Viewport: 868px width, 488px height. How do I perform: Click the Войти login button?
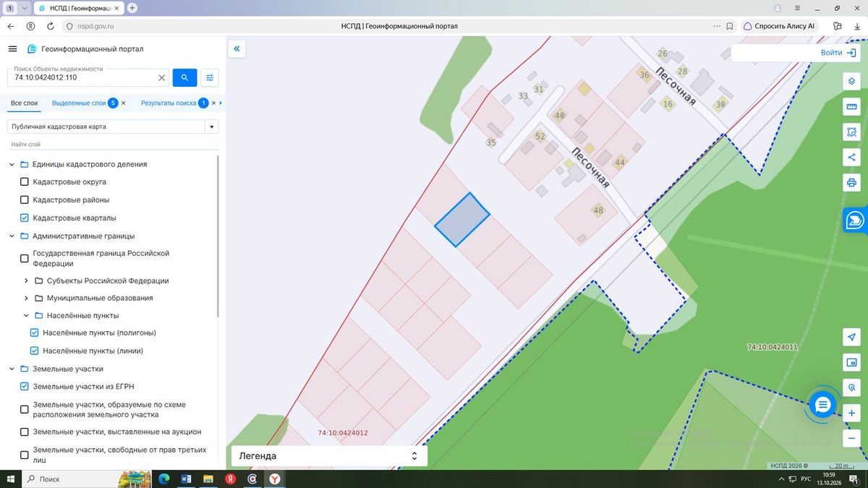click(x=838, y=53)
